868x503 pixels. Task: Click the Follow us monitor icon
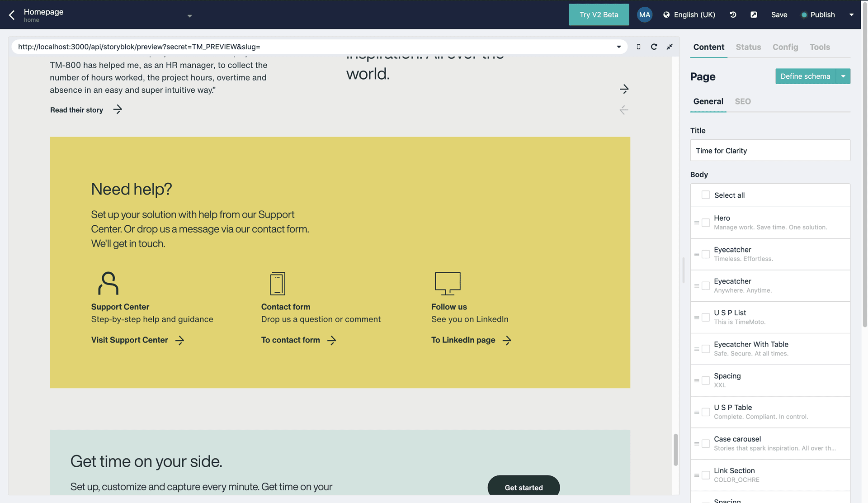448,284
